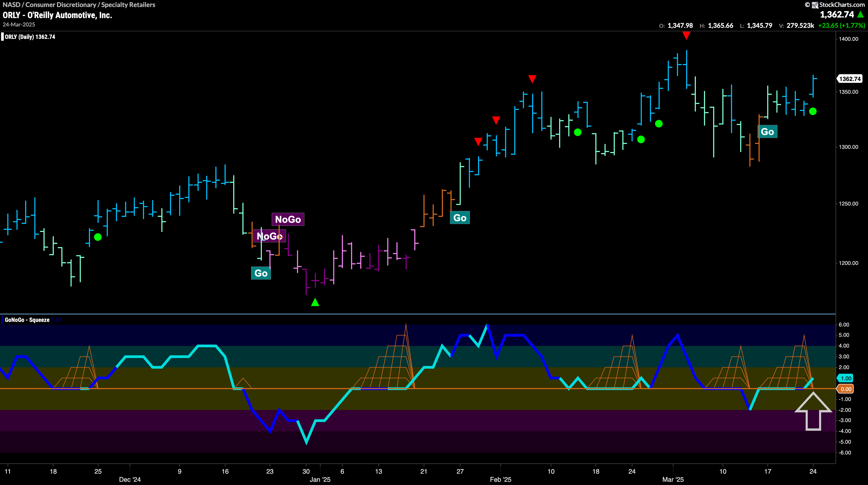Click the Dec '24 month label

point(130,480)
